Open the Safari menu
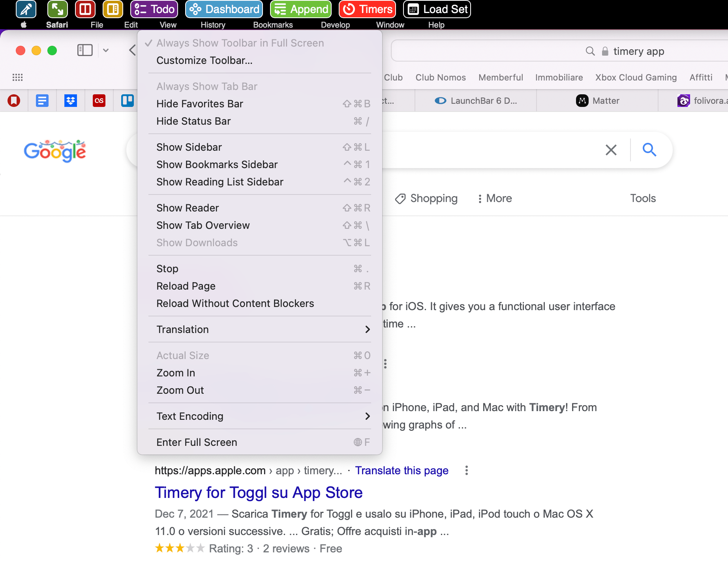Image resolution: width=728 pixels, height=565 pixels. click(x=57, y=25)
